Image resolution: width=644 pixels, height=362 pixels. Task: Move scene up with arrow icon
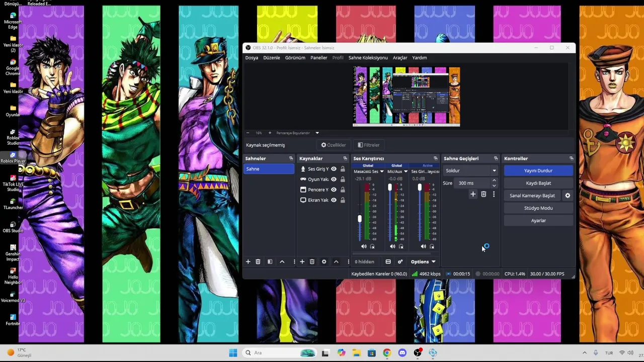(x=282, y=261)
